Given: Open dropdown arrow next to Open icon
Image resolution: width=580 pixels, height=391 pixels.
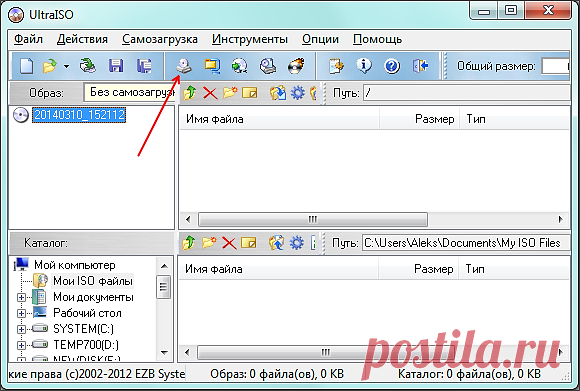Looking at the screenshot, I should click(x=66, y=67).
